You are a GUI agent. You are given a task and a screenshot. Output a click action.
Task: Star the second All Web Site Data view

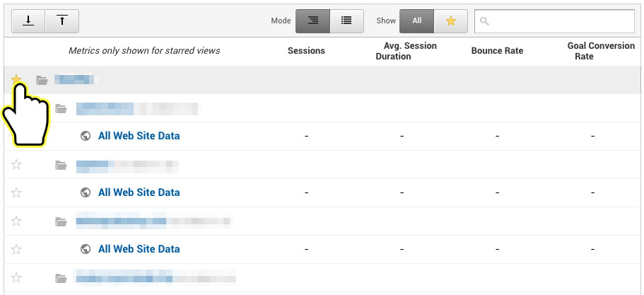[17, 192]
